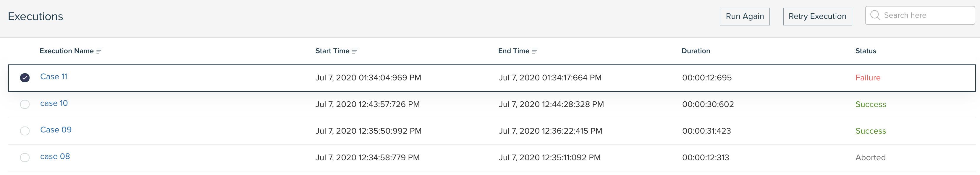Image resolution: width=980 pixels, height=175 pixels.
Task: Select the case 10 row checkbox
Action: pyautogui.click(x=25, y=104)
